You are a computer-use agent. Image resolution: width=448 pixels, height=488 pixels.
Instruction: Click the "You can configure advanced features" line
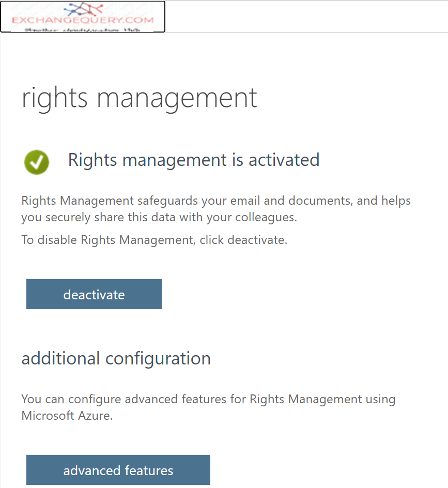[208, 399]
